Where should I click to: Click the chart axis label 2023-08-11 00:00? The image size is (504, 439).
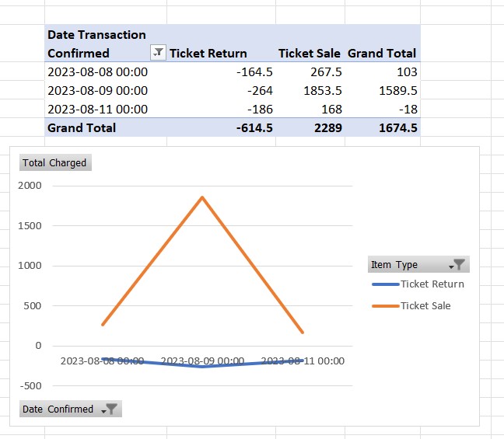pyautogui.click(x=303, y=361)
